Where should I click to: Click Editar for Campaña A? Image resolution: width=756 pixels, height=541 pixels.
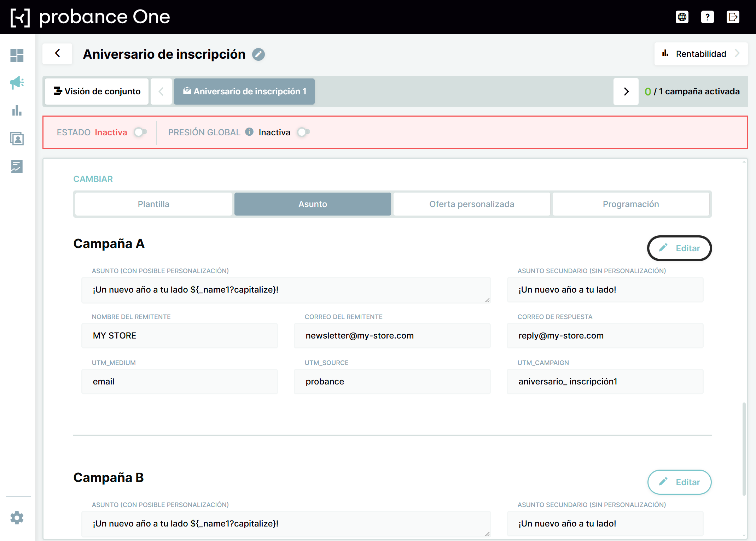[x=679, y=248]
